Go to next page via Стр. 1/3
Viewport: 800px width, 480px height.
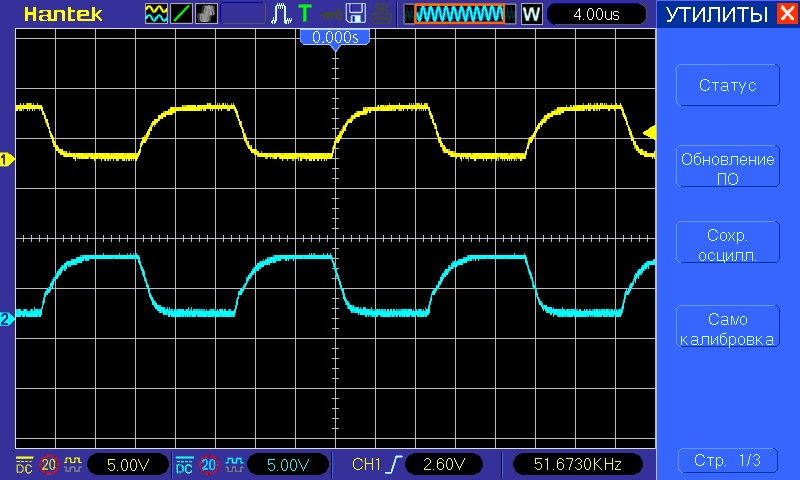click(x=728, y=461)
